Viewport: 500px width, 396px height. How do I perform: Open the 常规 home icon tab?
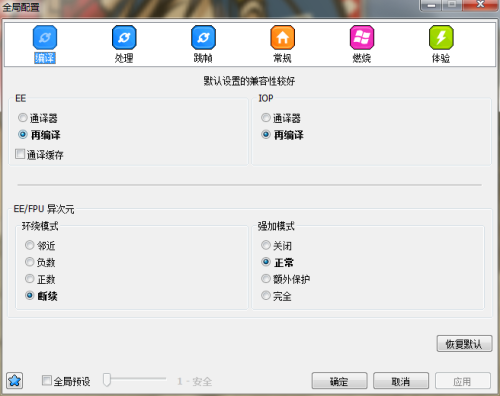[283, 37]
